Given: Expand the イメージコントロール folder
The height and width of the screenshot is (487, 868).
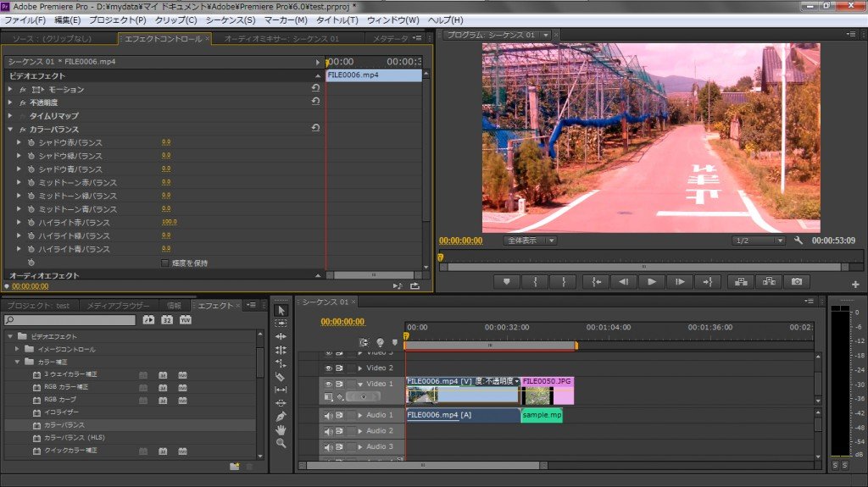Looking at the screenshot, I should point(17,349).
